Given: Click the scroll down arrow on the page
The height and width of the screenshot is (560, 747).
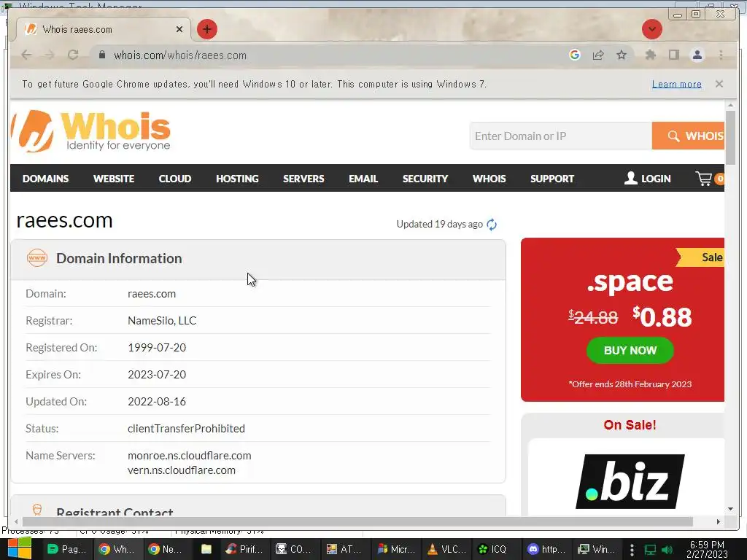Looking at the screenshot, I should pyautogui.click(x=731, y=509).
